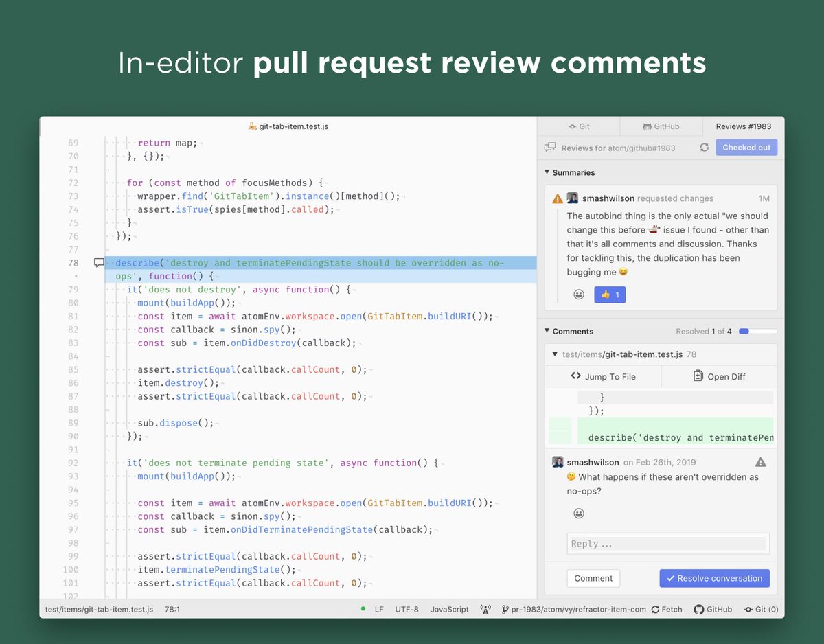Click the thumbs up reaction count
Viewport: 824px width, 644px height.
point(610,295)
